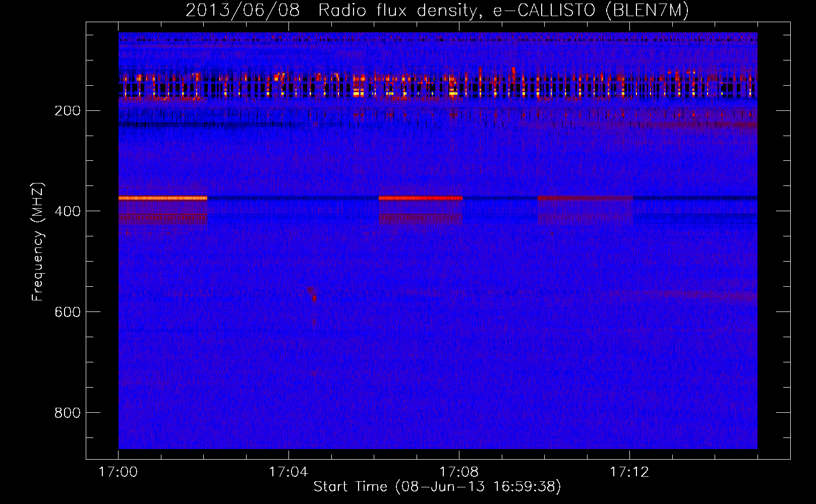Click the 600 frequency tick label
Screen dimensions: 816x504
[68, 312]
